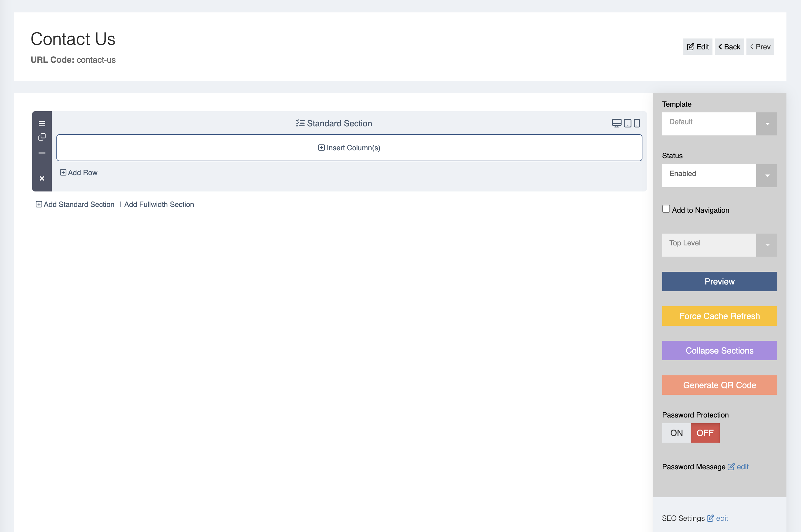Toggle desktop visibility icon in section header
This screenshot has height=532, width=801.
[617, 123]
